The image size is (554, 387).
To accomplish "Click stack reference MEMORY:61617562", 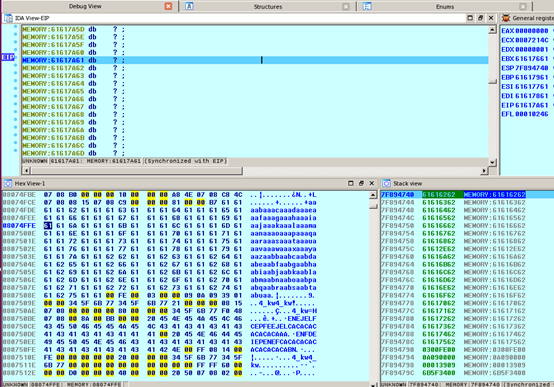I will (x=495, y=342).
